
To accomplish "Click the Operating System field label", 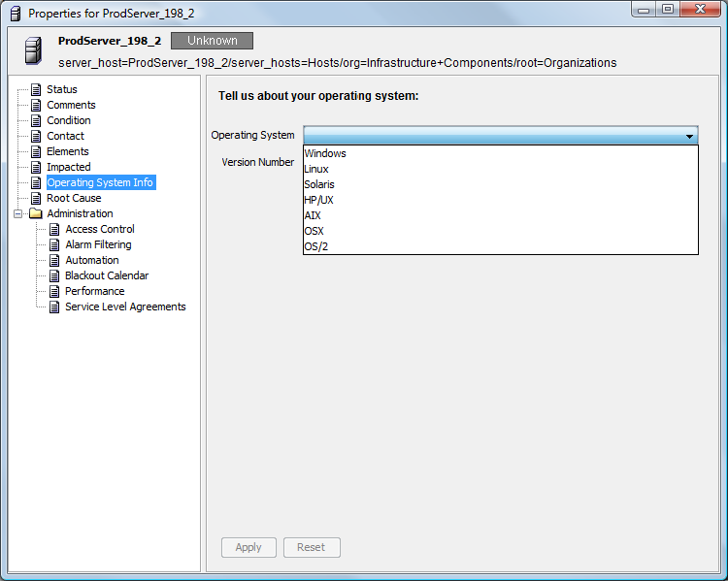I will point(252,136).
